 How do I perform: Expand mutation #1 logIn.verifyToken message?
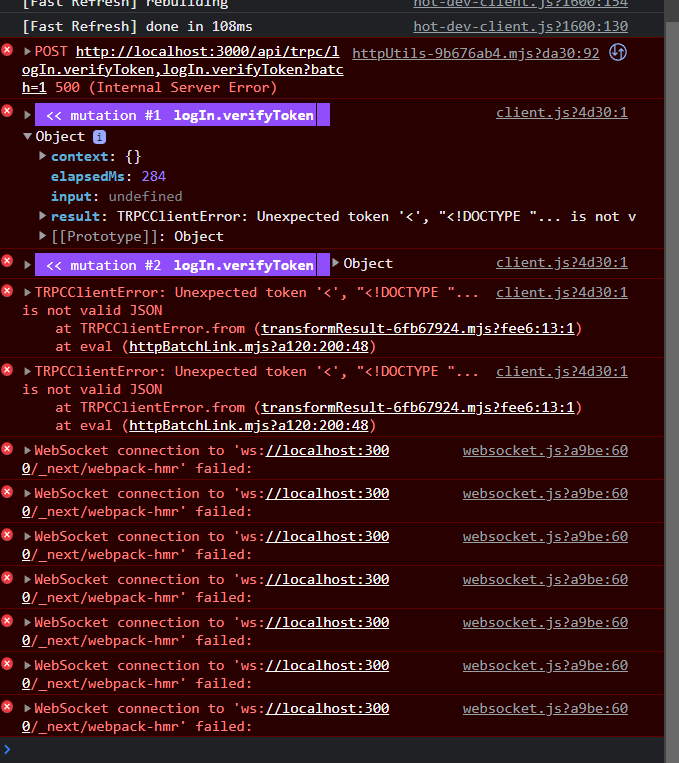28,115
